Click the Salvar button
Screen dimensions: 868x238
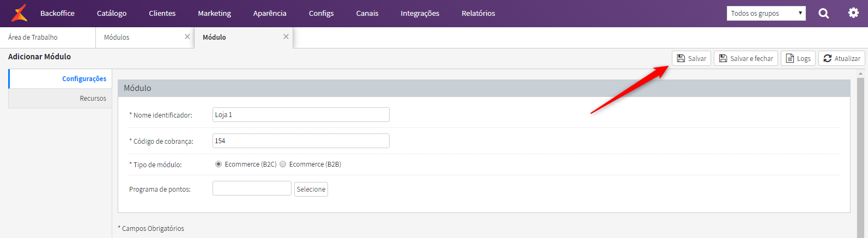691,58
